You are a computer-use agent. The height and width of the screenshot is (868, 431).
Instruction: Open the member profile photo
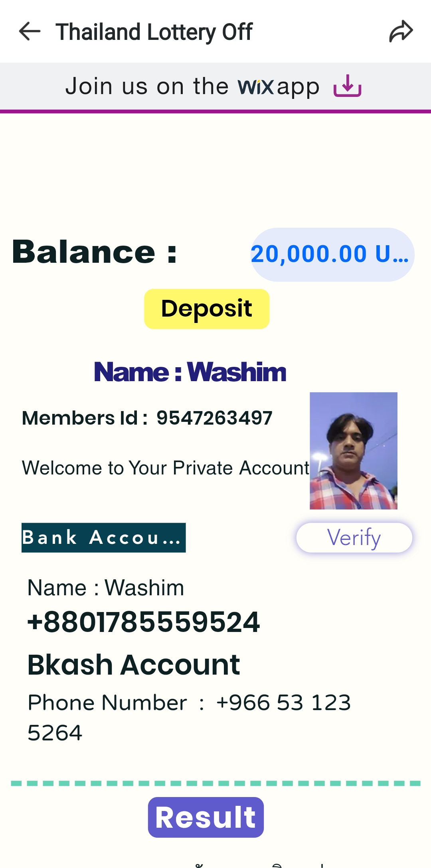point(354,451)
